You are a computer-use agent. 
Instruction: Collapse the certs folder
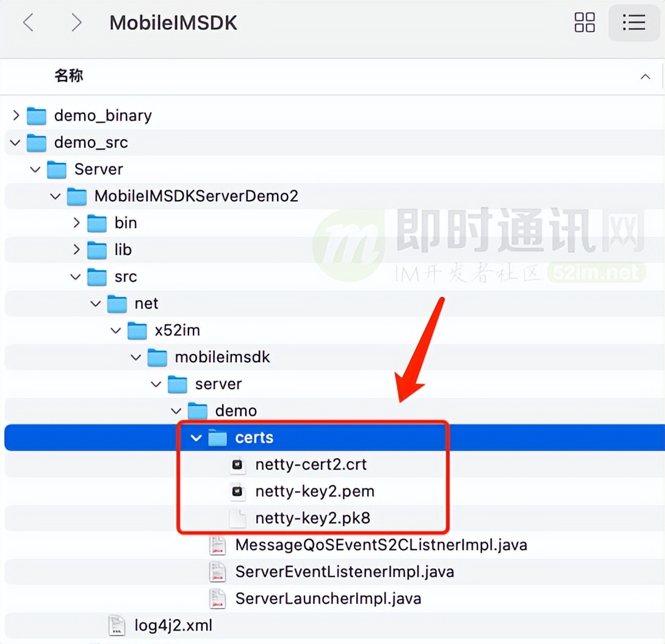pos(196,437)
